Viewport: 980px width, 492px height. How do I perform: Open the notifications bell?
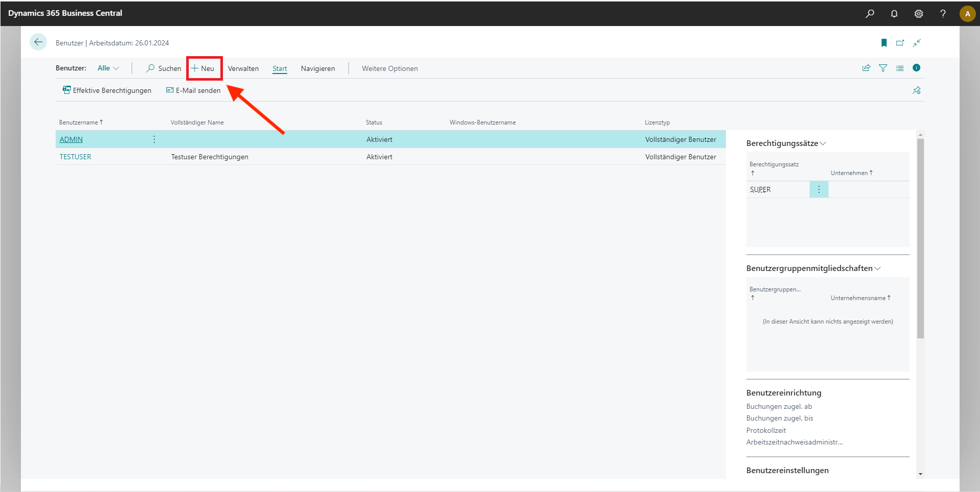894,14
